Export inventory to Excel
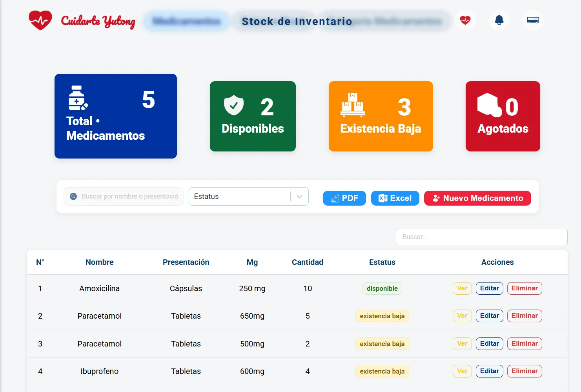The width and height of the screenshot is (581, 392). (x=395, y=198)
